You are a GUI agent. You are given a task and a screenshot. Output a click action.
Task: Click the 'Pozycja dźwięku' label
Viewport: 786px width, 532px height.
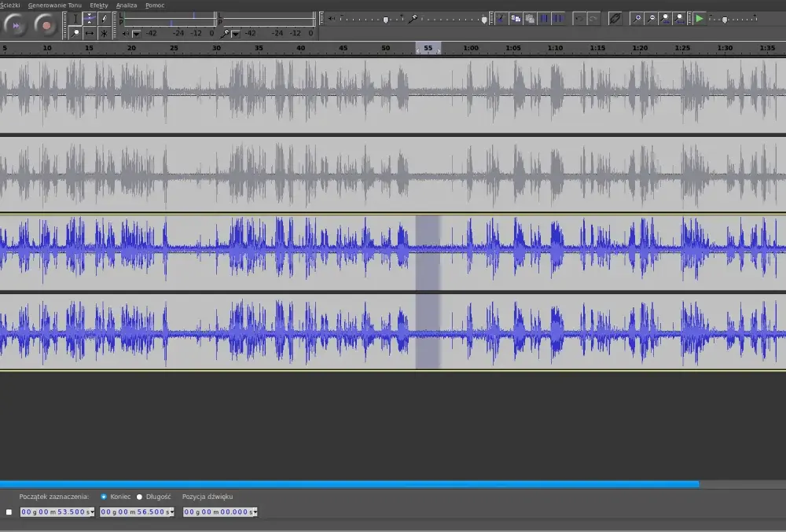pos(208,497)
